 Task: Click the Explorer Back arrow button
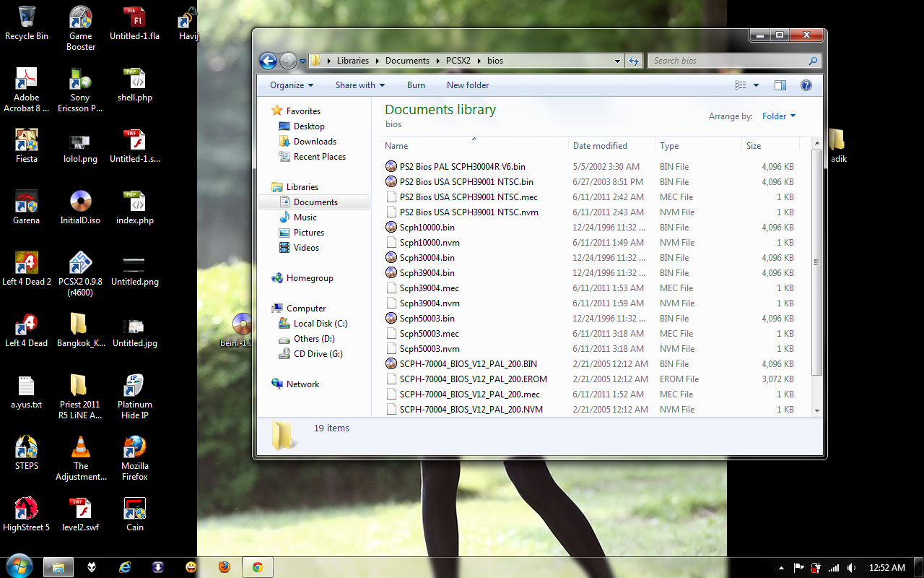click(268, 61)
